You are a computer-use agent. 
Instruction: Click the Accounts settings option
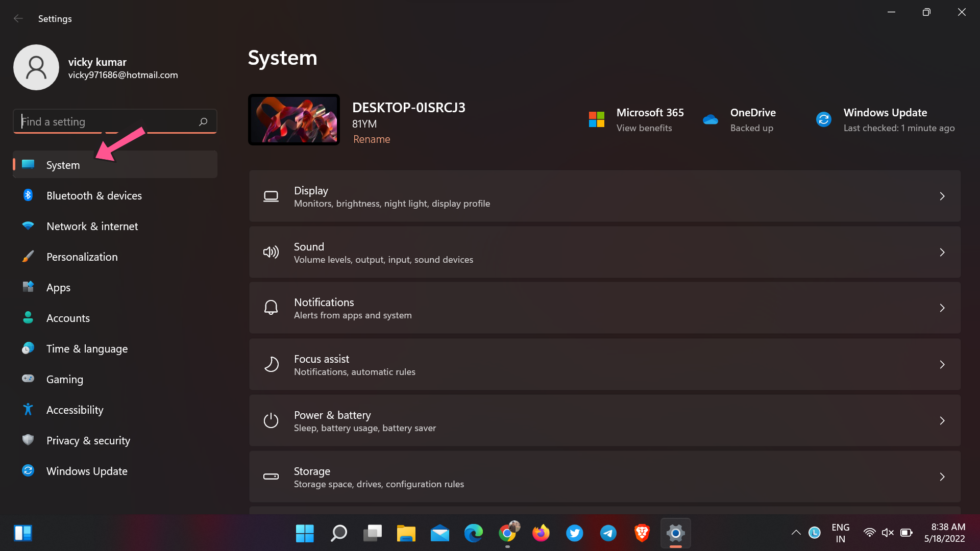pos(68,317)
